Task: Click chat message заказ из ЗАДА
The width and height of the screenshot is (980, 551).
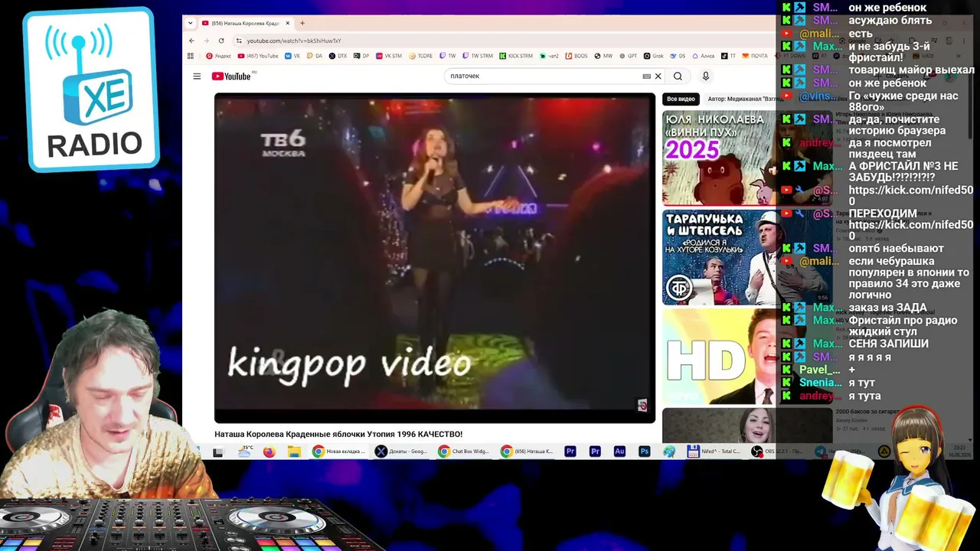Action: pos(887,308)
